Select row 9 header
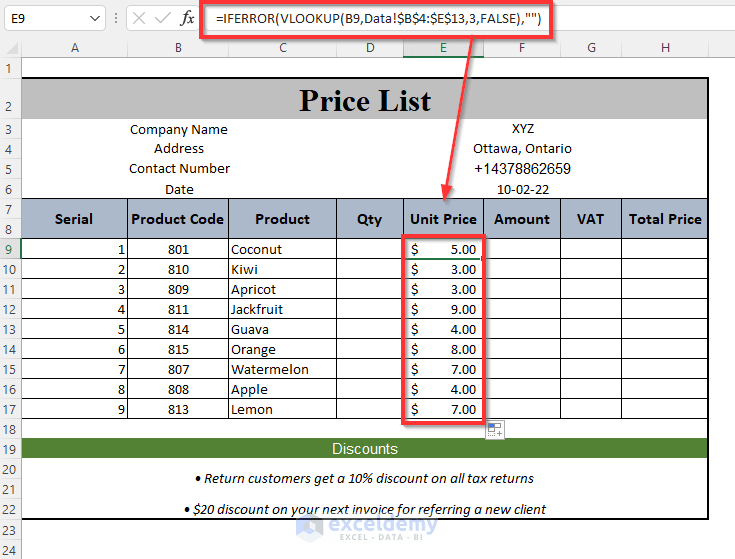735x559 pixels. [x=9, y=249]
